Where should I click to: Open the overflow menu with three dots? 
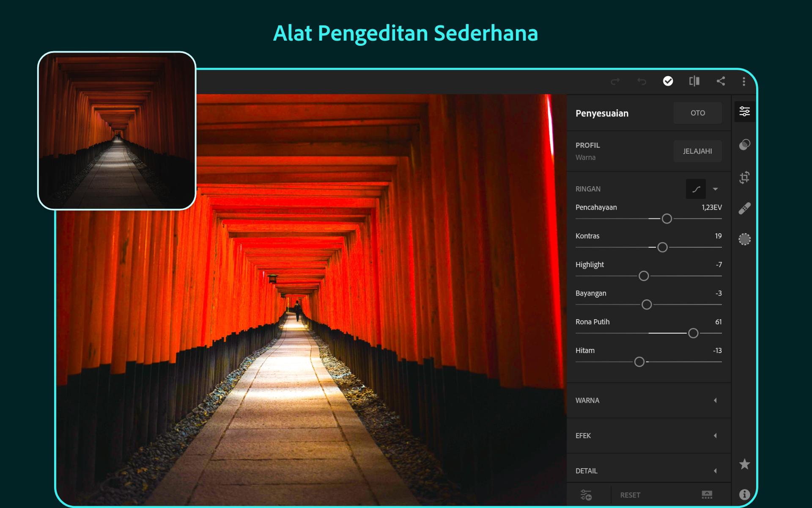click(x=744, y=82)
